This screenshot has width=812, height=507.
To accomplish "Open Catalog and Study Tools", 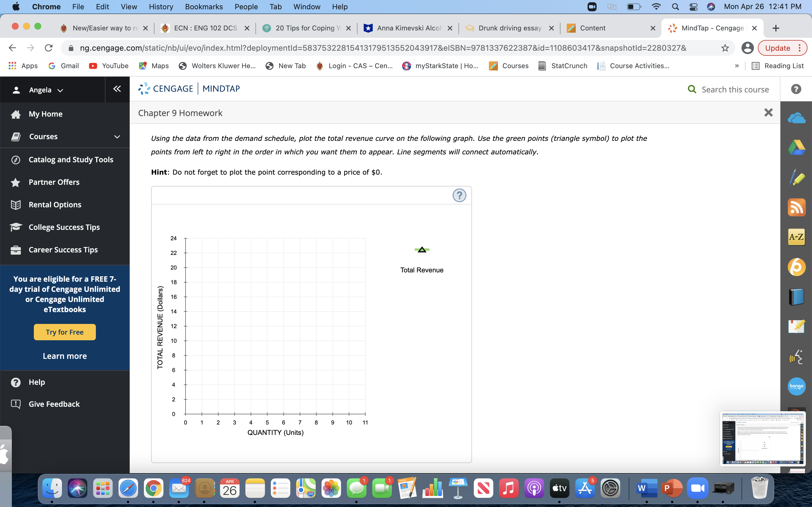I will coord(71,160).
